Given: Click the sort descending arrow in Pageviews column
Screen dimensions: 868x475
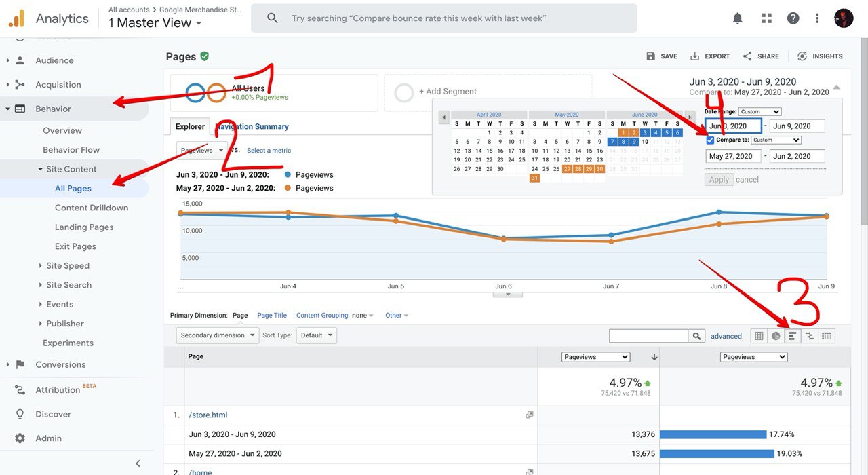Looking at the screenshot, I should tap(654, 357).
